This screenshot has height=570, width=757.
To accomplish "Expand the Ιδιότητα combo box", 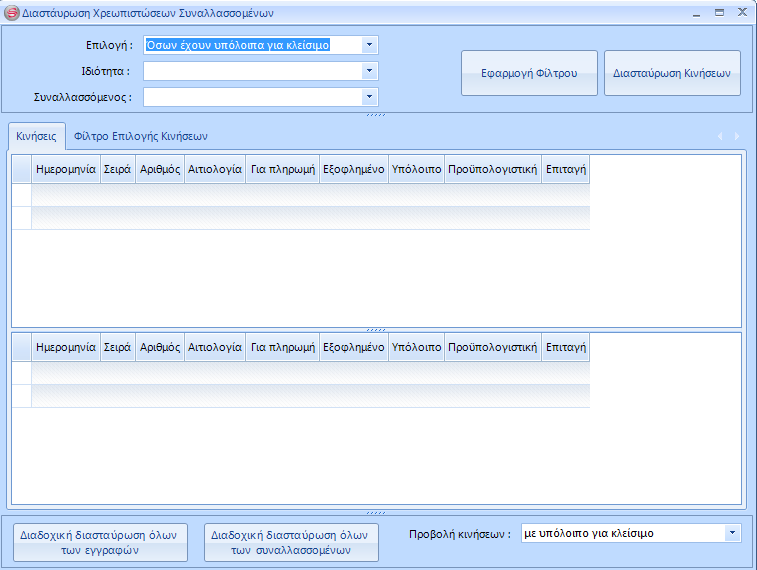I will (x=369, y=71).
